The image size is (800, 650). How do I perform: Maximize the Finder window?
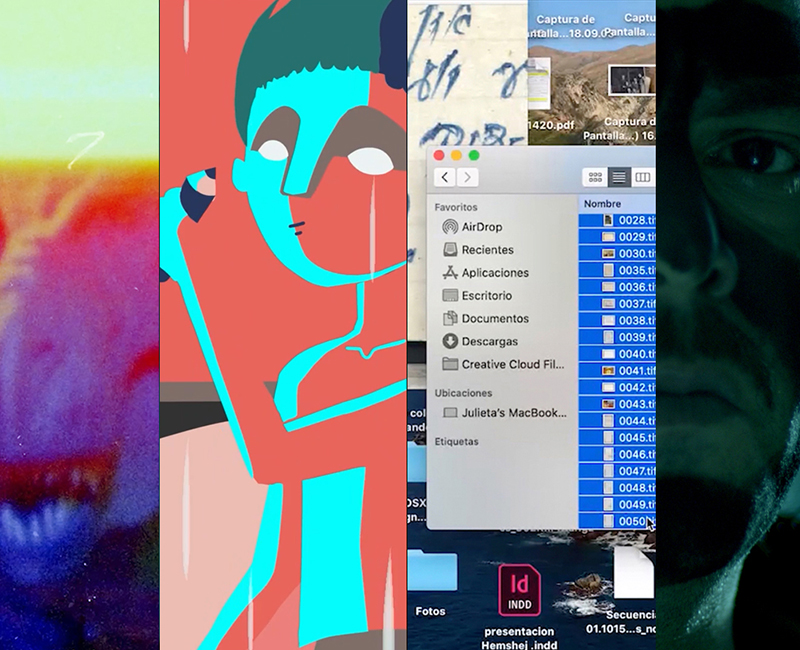pos(474,155)
